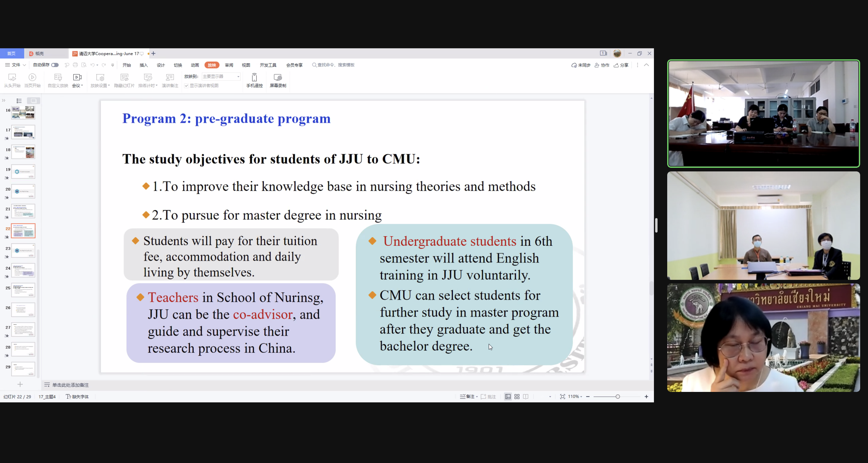Open new document tab with plus
Viewport: 868px width, 463px height.
point(153,53)
